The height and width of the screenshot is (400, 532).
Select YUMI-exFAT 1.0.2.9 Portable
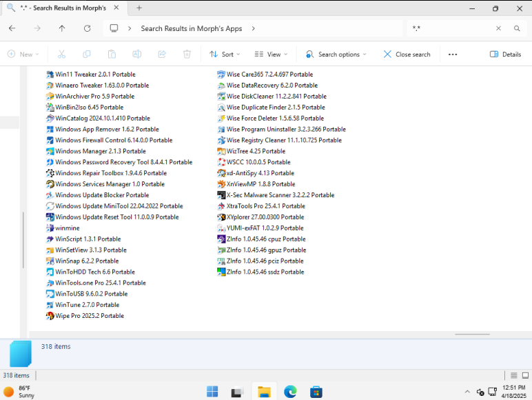point(260,228)
